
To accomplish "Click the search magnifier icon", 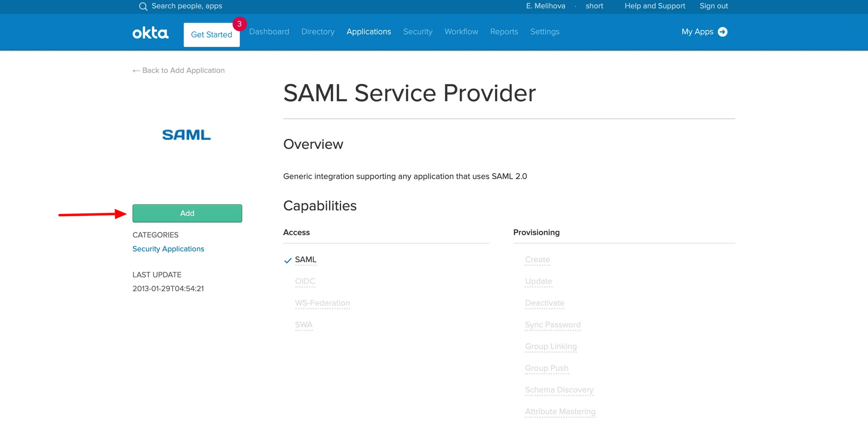I will pos(143,7).
